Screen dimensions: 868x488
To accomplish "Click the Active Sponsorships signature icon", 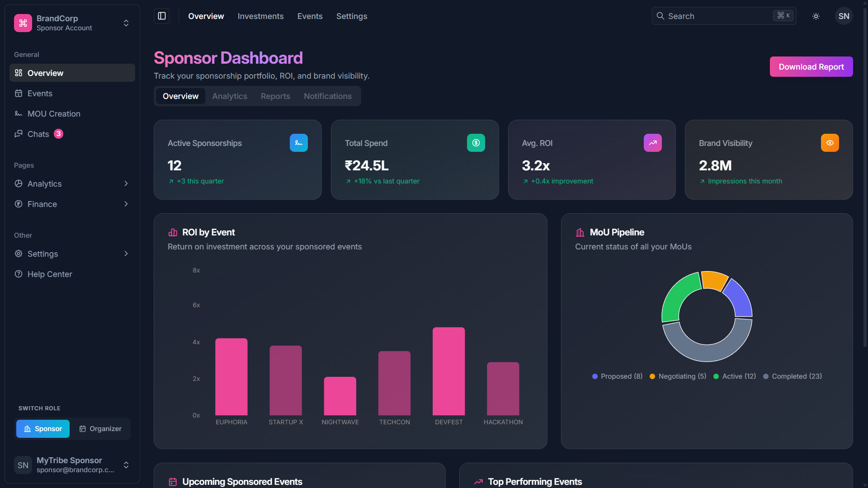I will click(299, 143).
